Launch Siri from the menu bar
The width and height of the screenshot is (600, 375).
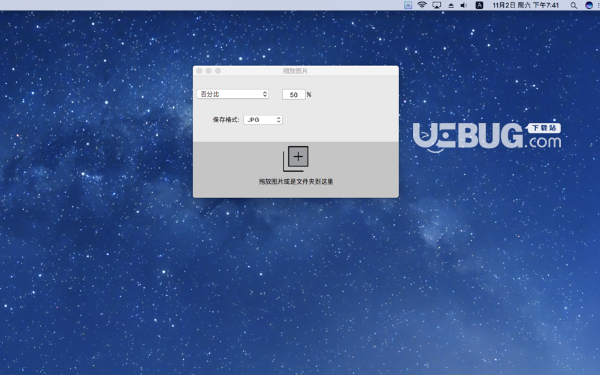pyautogui.click(x=589, y=5)
